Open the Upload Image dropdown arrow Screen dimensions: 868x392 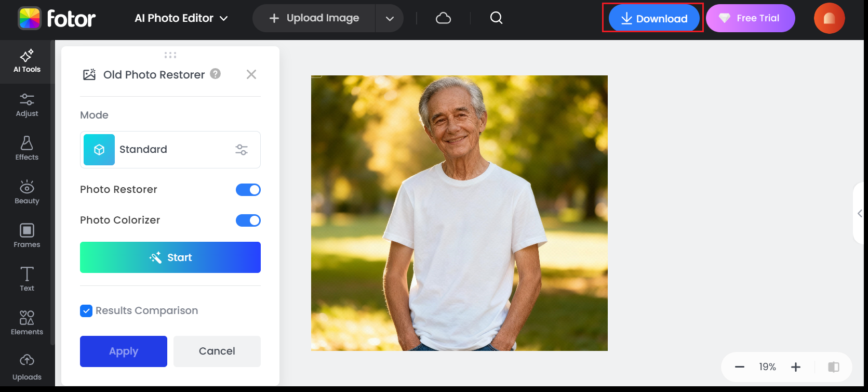(390, 19)
